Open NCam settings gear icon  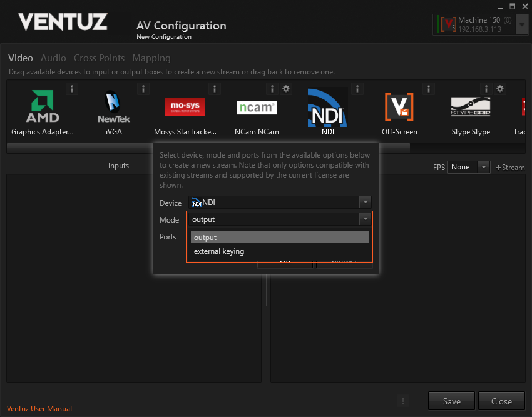(286, 89)
